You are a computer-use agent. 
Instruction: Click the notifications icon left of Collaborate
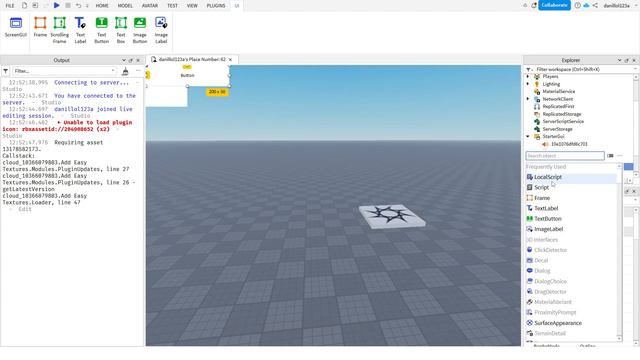click(x=533, y=5)
